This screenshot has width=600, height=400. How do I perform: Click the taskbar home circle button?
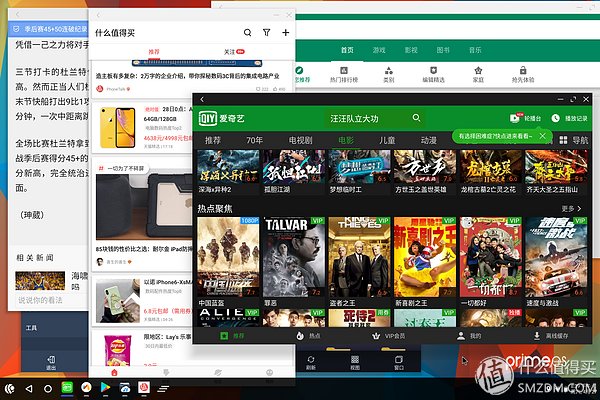(48, 389)
